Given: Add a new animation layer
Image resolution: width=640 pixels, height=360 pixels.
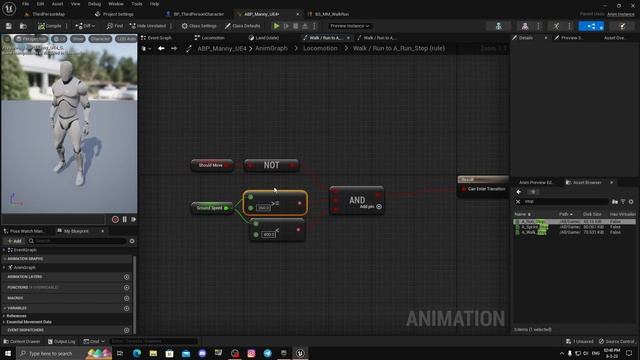Looking at the screenshot, I should (127, 277).
